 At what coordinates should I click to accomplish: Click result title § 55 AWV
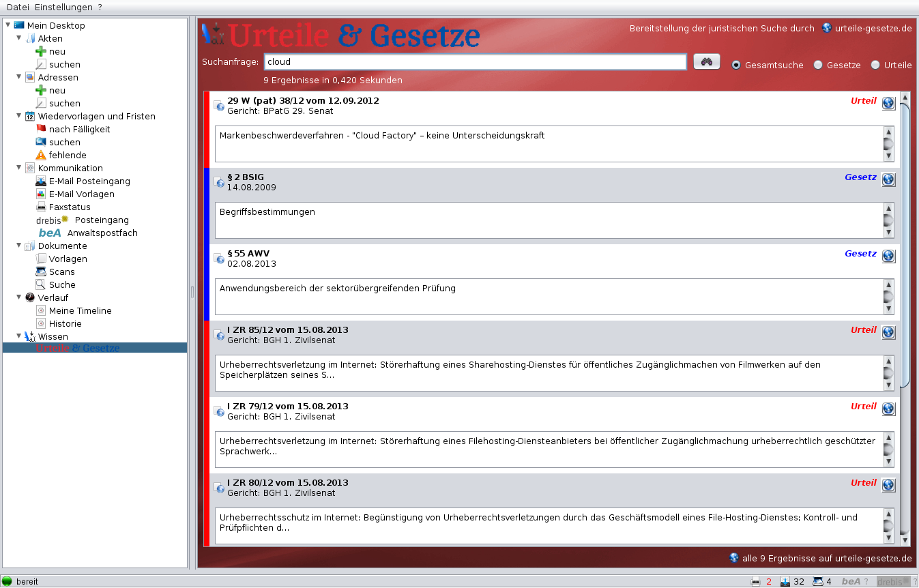248,254
